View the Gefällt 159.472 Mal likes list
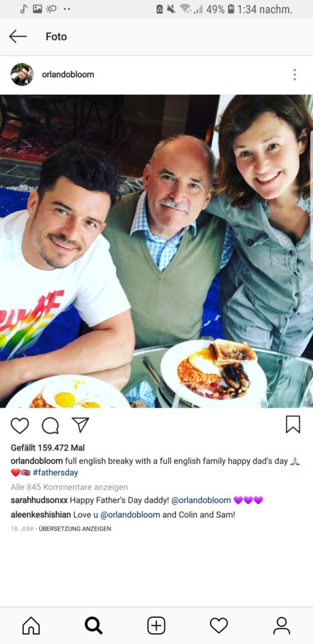 pos(48,448)
